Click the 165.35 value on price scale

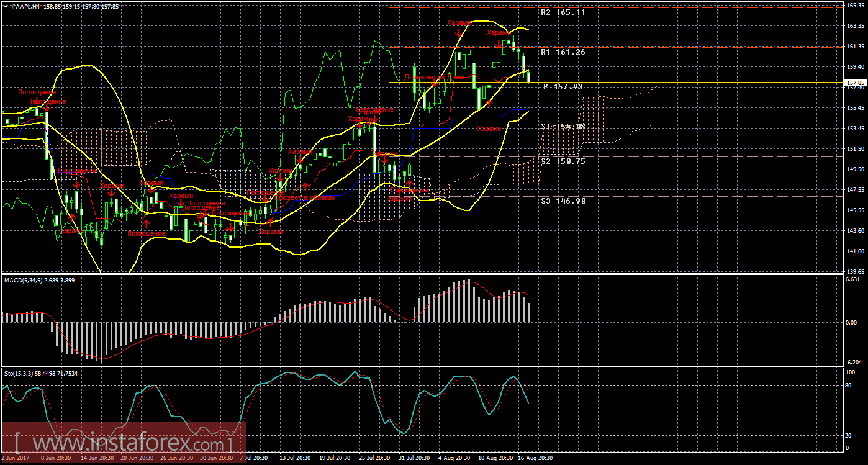click(854, 6)
